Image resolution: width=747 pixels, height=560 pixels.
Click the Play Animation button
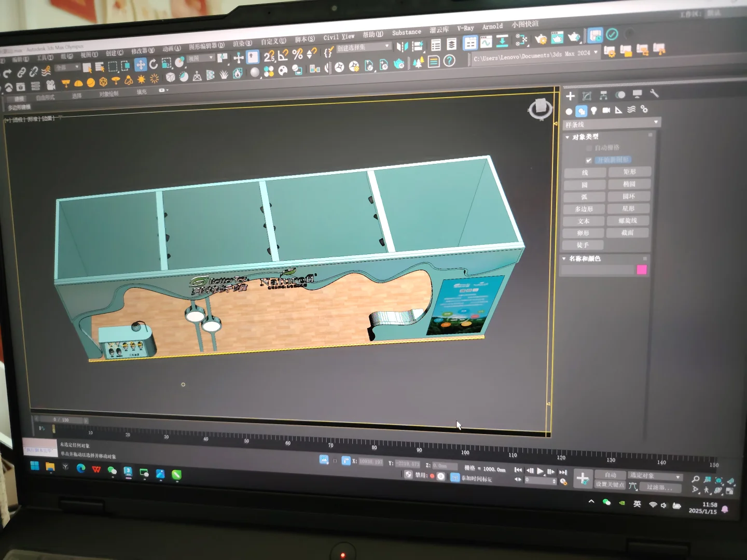(x=540, y=471)
